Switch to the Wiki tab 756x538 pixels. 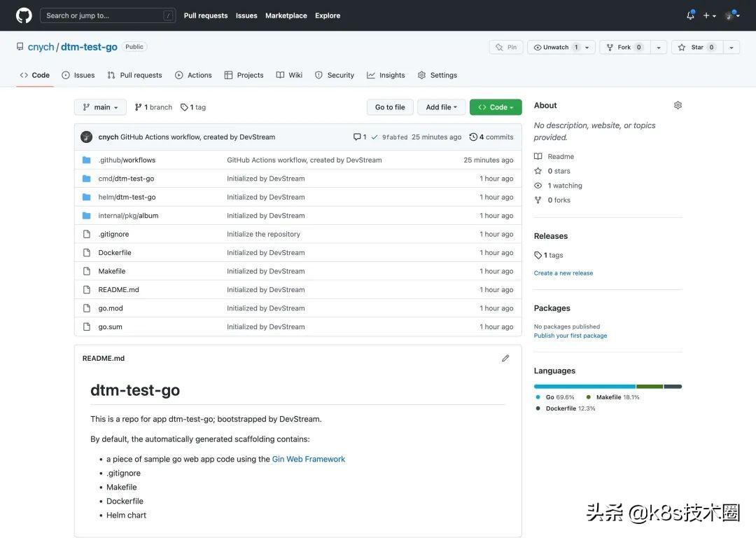click(289, 75)
